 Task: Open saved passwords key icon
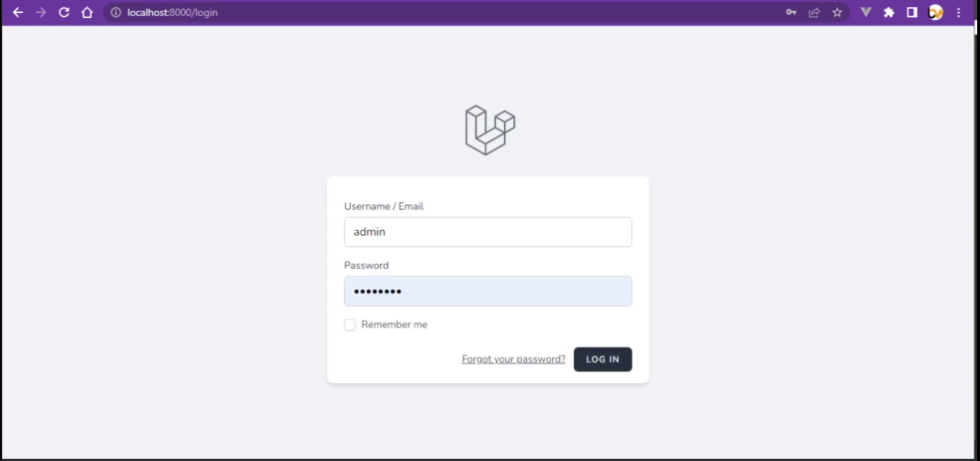point(791,12)
